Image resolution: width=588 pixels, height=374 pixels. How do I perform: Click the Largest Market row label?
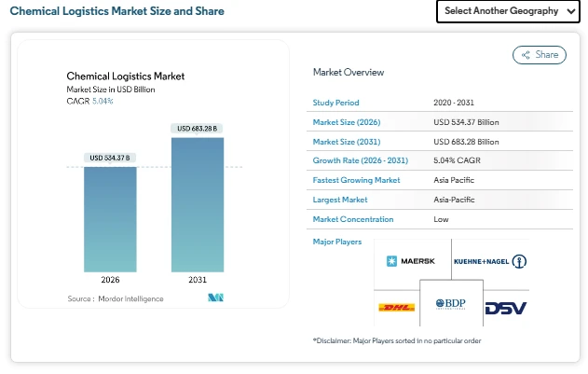340,200
